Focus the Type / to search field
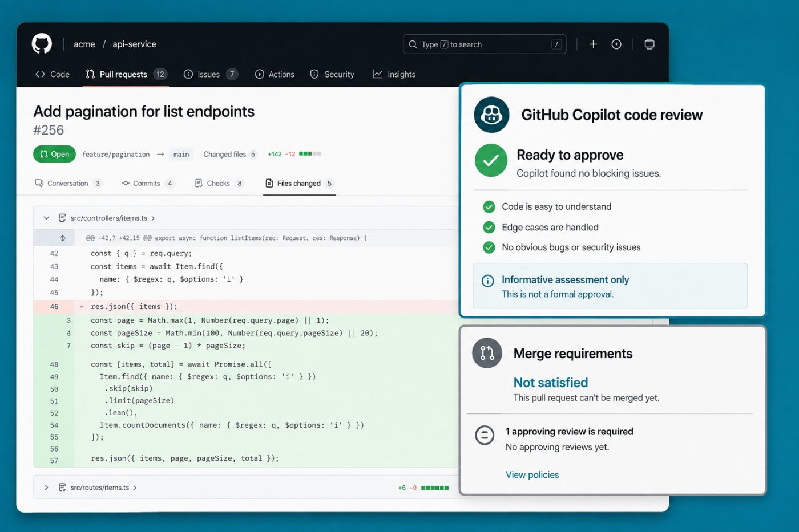799x532 pixels. pyautogui.click(x=485, y=44)
